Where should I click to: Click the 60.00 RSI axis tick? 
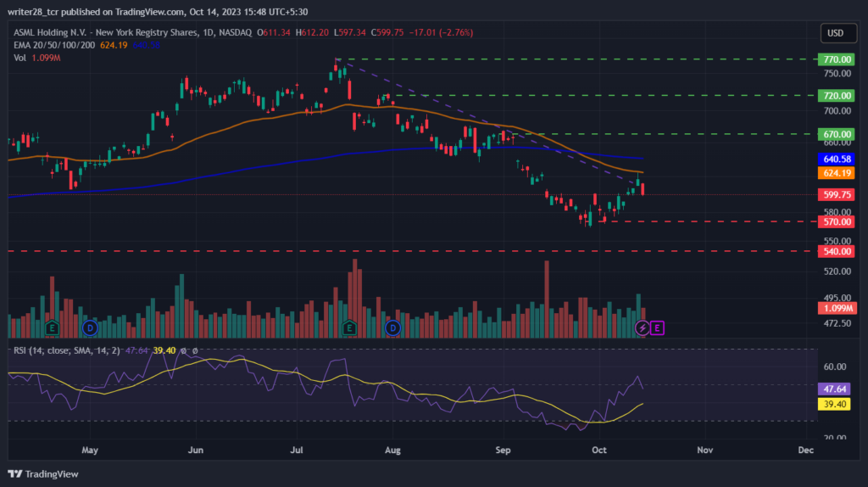coord(835,367)
